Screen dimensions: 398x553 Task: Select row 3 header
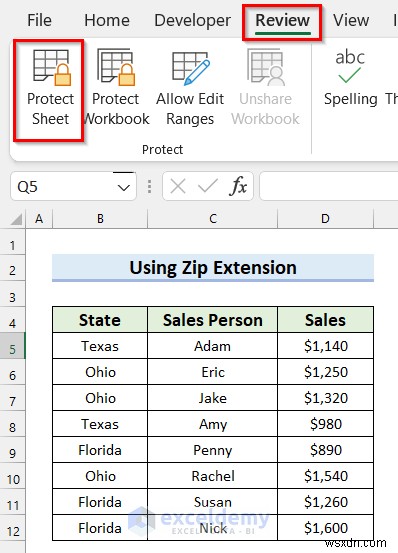pyautogui.click(x=13, y=294)
